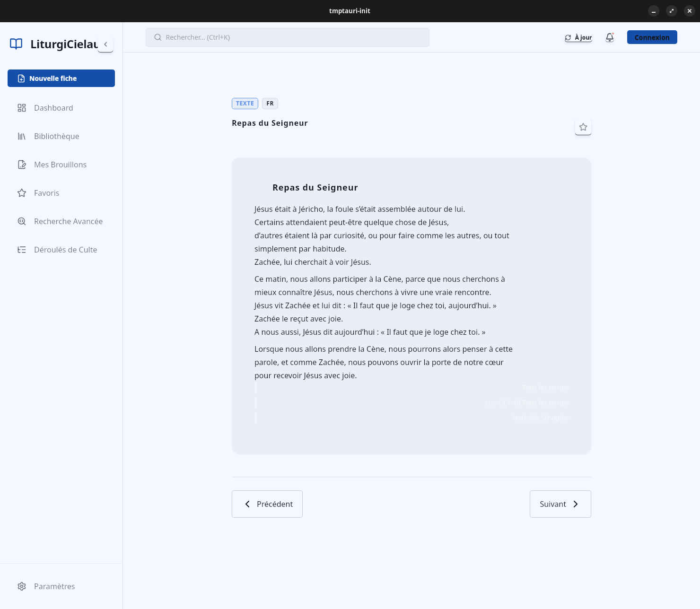Screen dimensions: 700x609
Task: Click the TEXTE type badge
Action: 245,104
